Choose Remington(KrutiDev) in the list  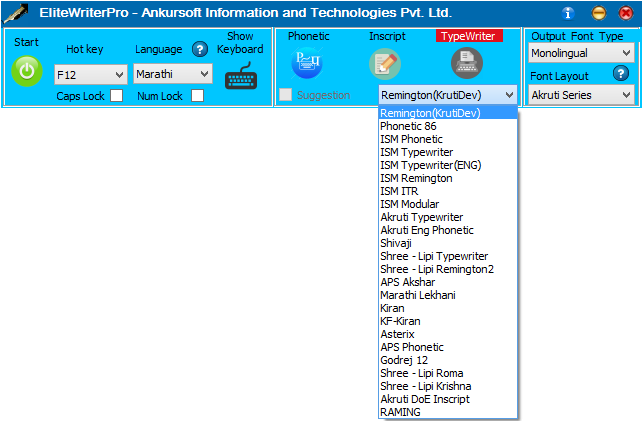coord(447,113)
